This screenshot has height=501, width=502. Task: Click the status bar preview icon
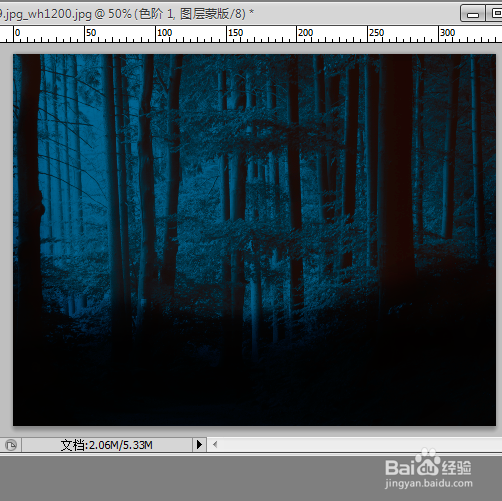[x=11, y=445]
